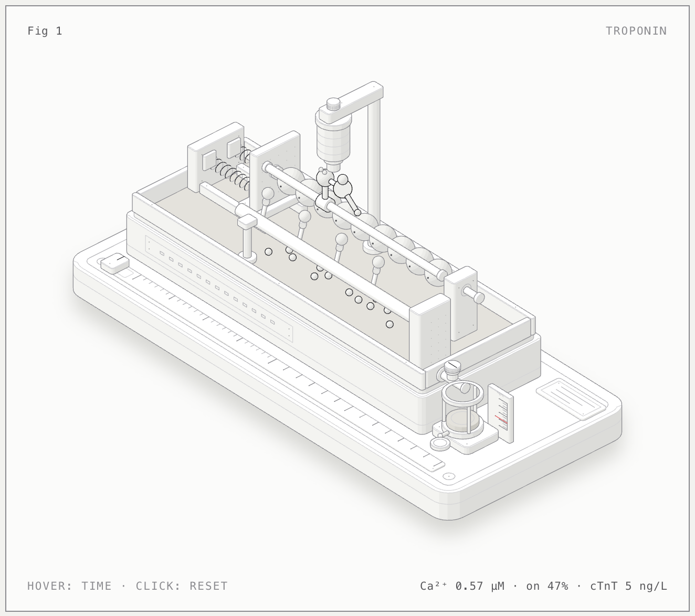The width and height of the screenshot is (695, 616).
Task: Click the small round button at ruler's end
Action: pos(448,476)
